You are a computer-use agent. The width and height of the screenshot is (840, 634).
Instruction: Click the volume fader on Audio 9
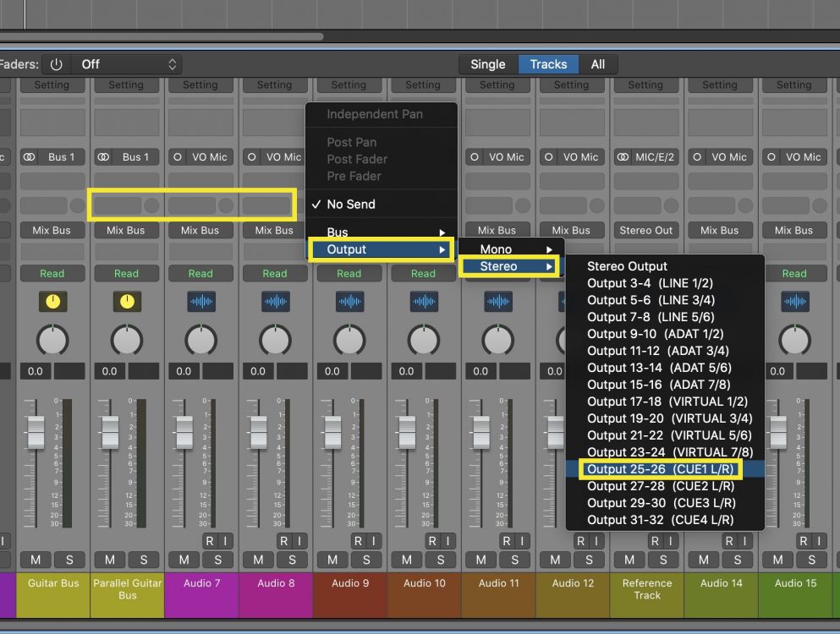[333, 432]
